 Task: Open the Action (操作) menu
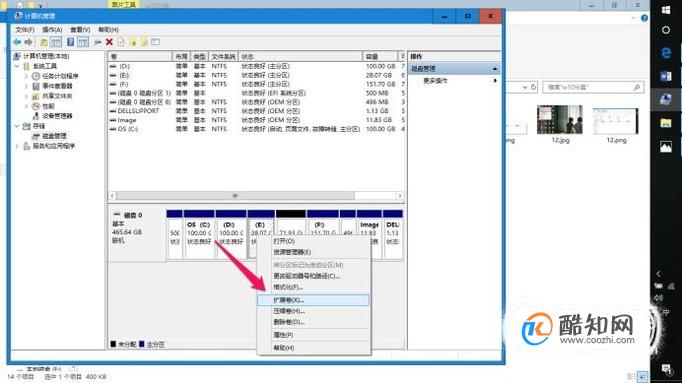point(52,30)
